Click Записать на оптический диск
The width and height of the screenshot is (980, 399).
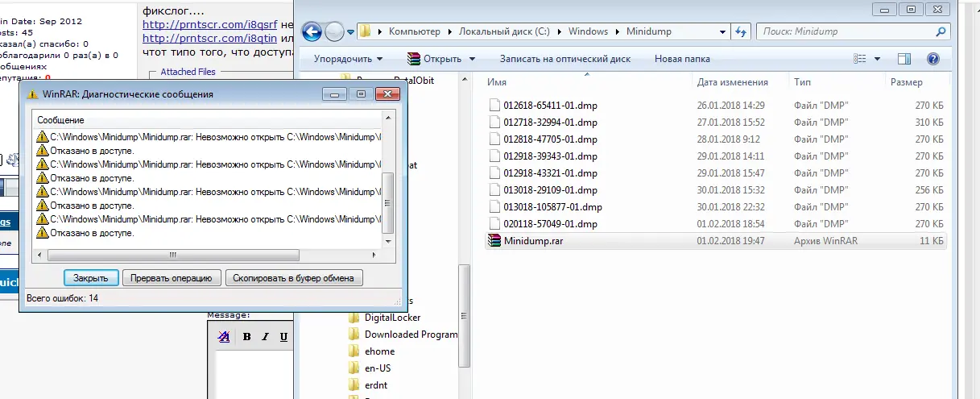pyautogui.click(x=564, y=59)
